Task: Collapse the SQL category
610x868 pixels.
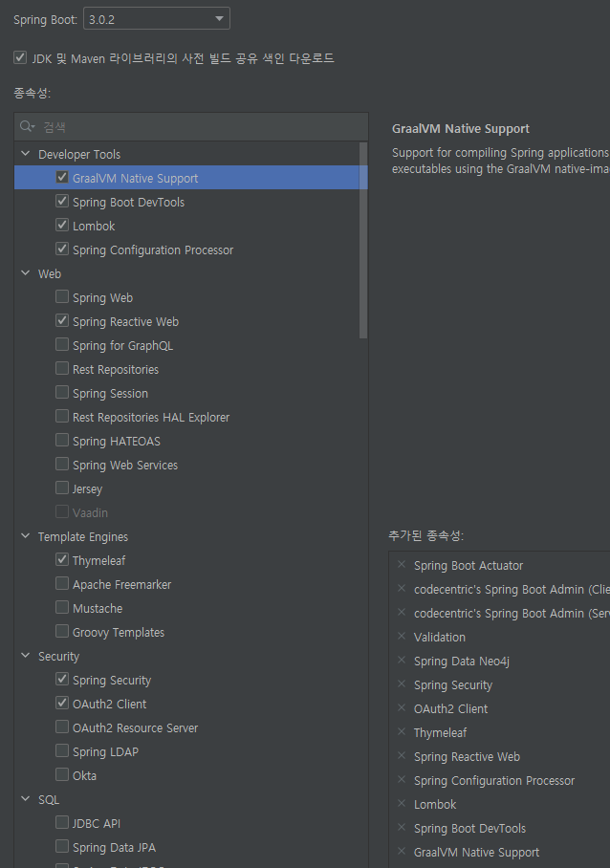Action: click(26, 799)
